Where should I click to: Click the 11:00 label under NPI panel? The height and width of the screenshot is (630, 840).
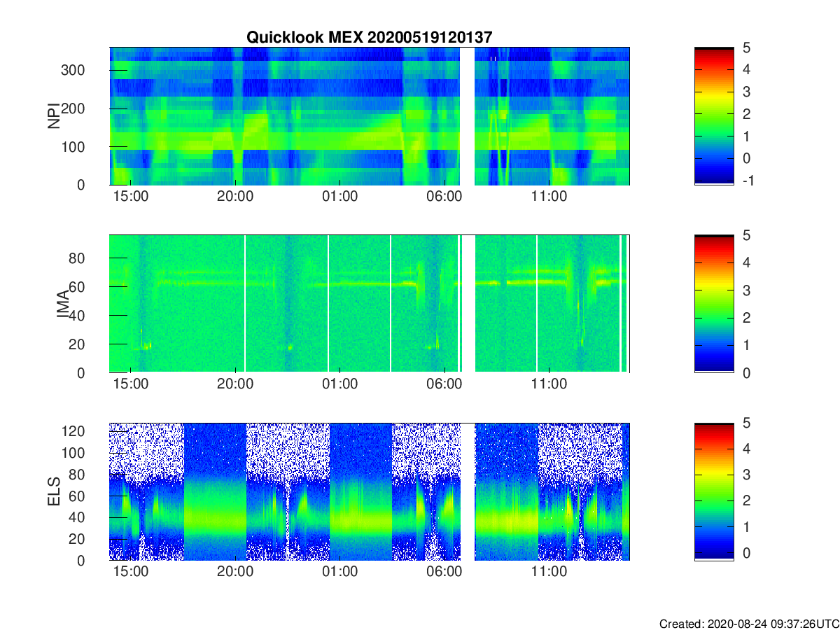549,197
